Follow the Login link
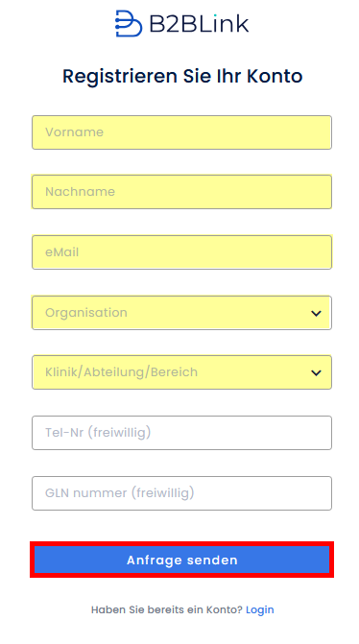 259,609
